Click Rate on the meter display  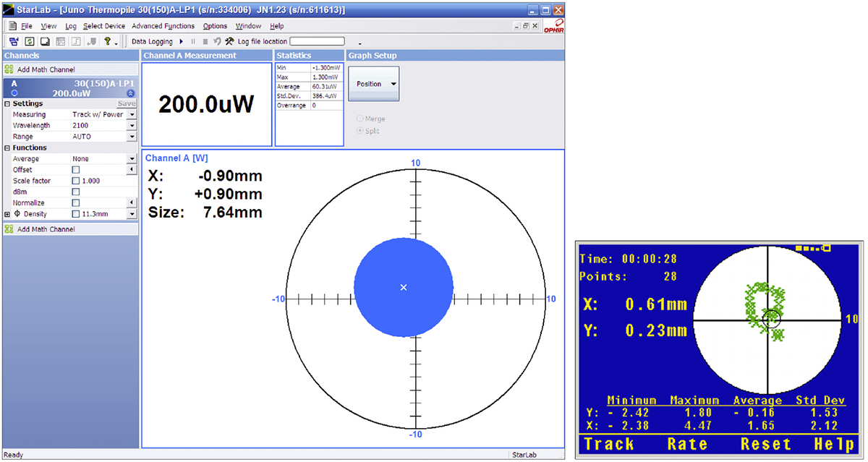pos(687,444)
